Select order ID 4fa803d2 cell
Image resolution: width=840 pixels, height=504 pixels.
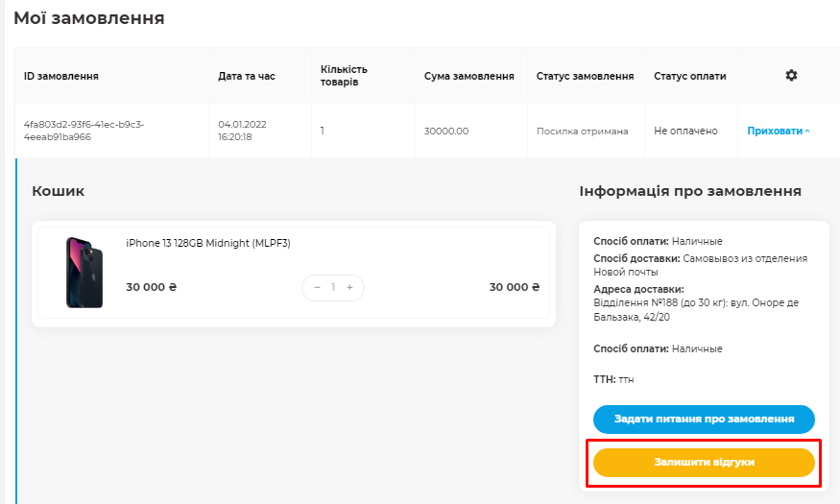84,131
